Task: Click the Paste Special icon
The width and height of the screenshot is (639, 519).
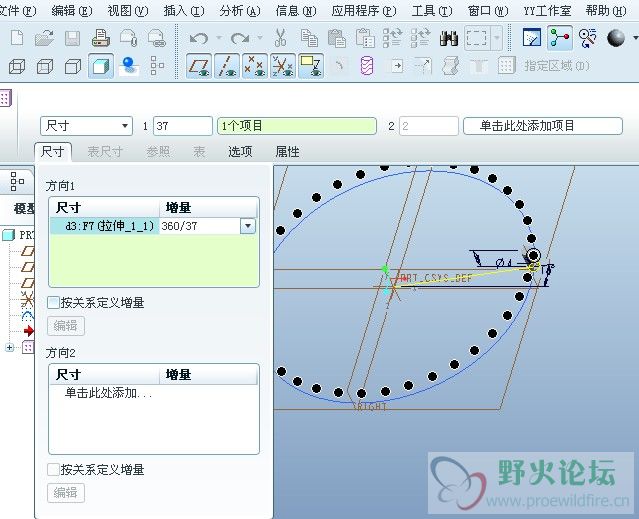Action: click(365, 38)
